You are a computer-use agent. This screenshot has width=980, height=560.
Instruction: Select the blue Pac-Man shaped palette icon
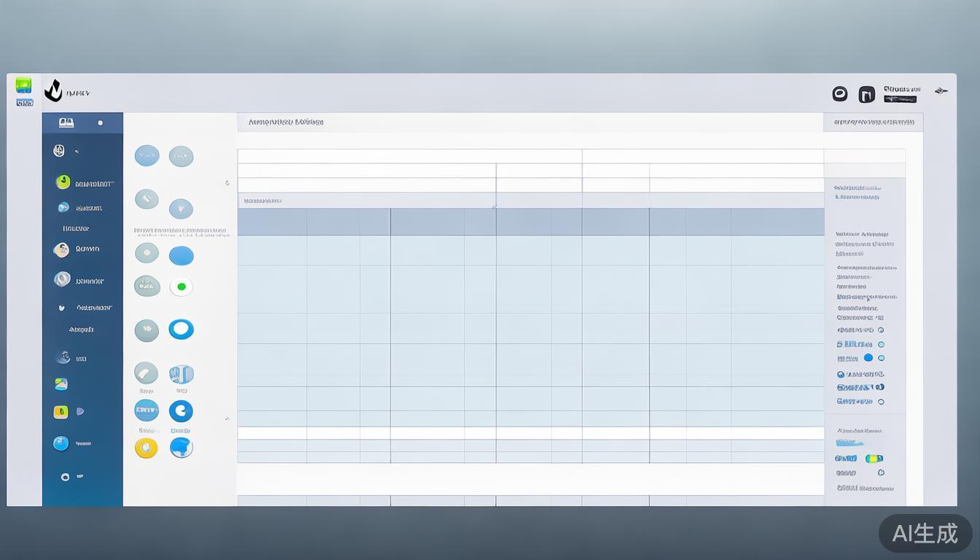(x=181, y=411)
